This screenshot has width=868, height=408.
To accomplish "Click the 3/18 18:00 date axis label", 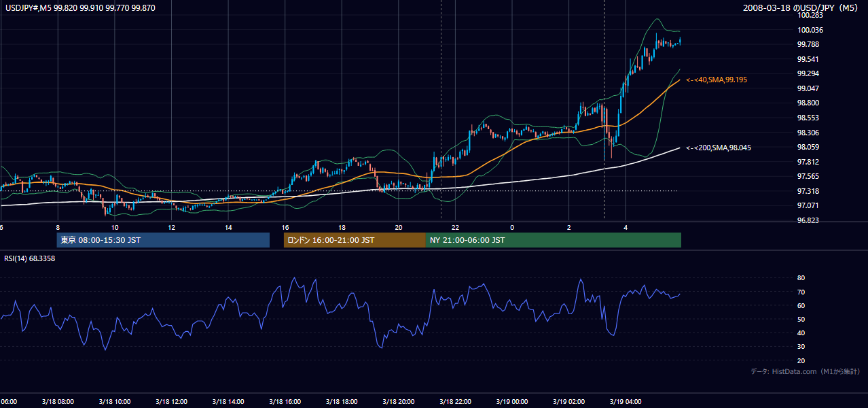I will (x=342, y=402).
